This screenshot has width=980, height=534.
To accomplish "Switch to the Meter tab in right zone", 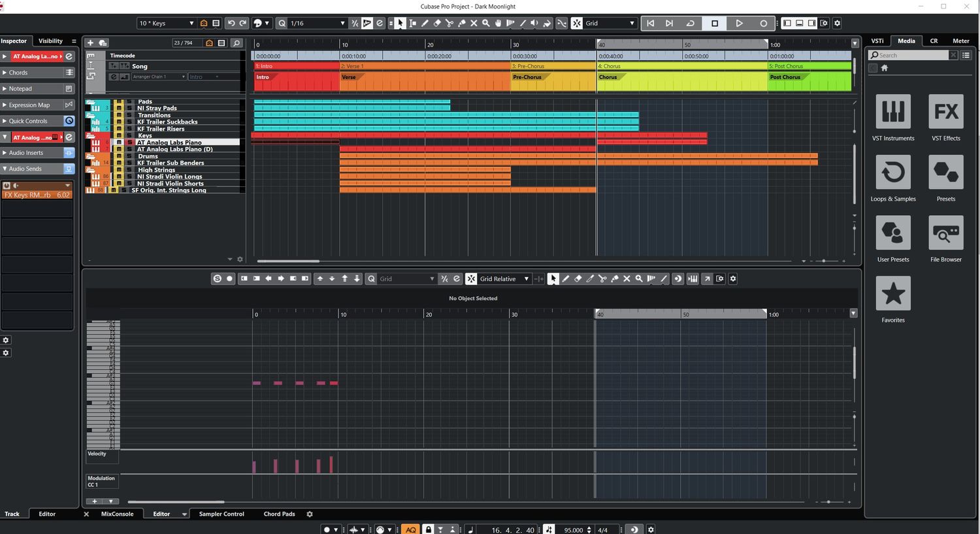I will click(960, 41).
